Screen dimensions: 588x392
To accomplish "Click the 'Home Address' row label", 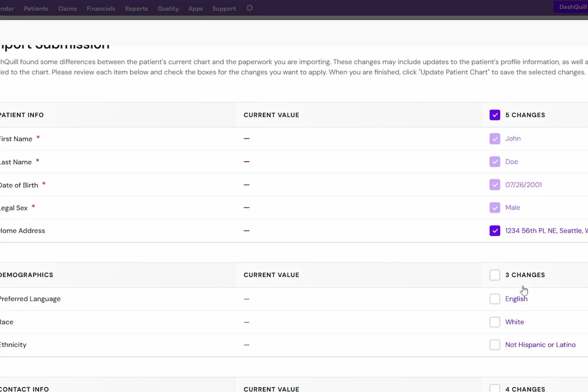I will pyautogui.click(x=22, y=230).
